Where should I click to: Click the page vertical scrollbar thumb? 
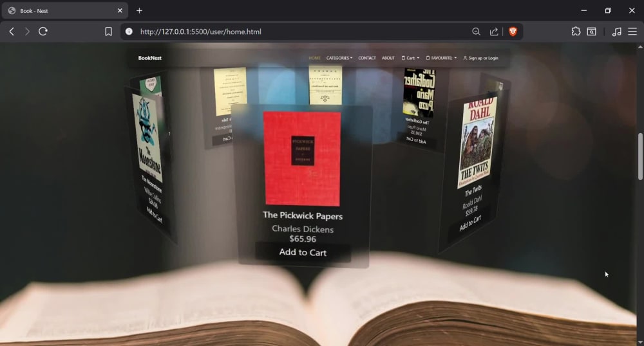(640, 156)
